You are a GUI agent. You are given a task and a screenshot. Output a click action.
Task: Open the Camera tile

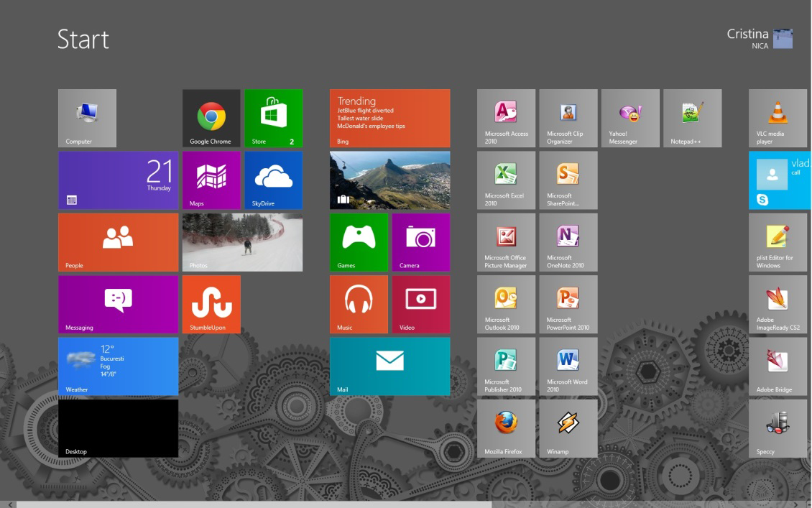pyautogui.click(x=421, y=242)
